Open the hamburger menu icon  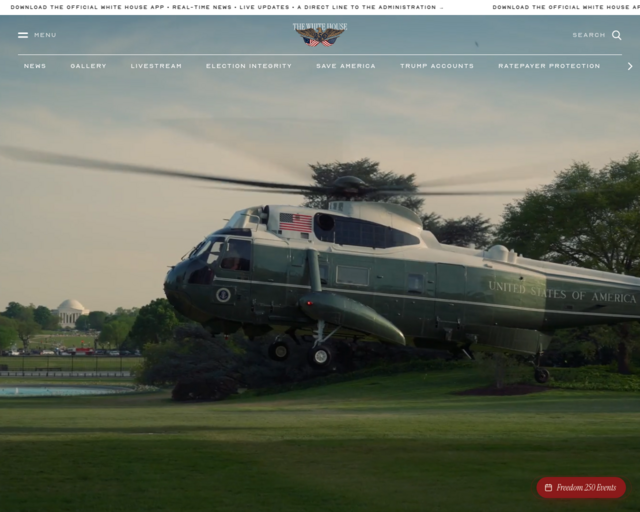coord(23,35)
